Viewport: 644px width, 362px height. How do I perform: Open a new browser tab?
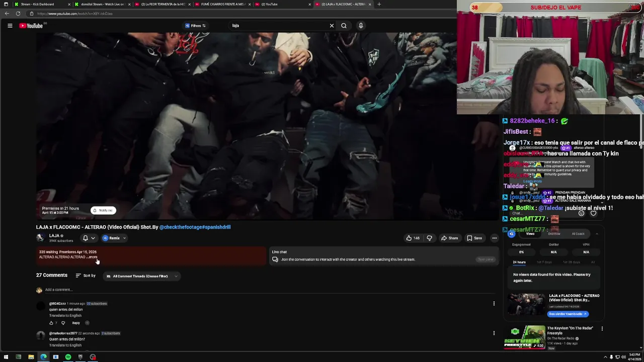pos(379,4)
